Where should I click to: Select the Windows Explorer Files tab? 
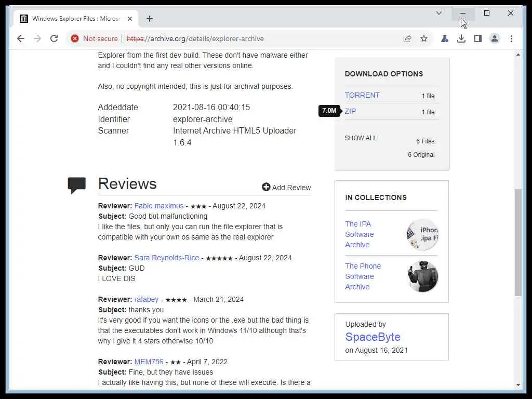pos(75,19)
